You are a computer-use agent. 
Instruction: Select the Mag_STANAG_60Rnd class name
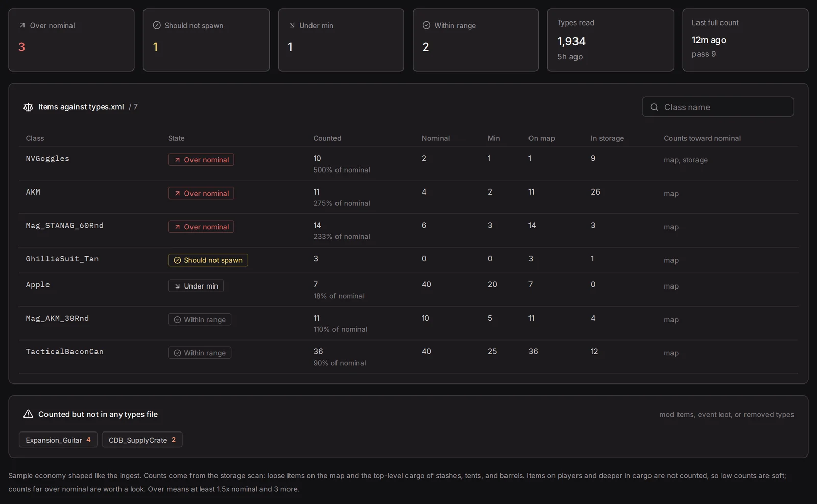tap(64, 226)
